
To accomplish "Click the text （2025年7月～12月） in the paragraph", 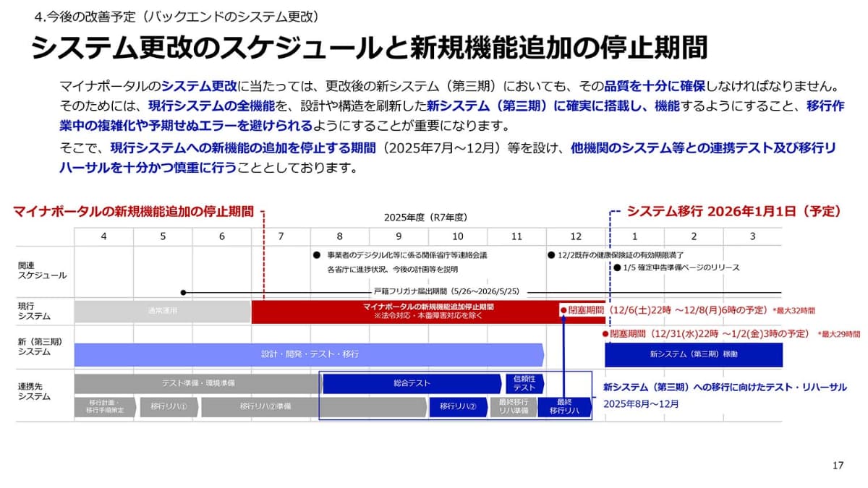I will point(442,148).
